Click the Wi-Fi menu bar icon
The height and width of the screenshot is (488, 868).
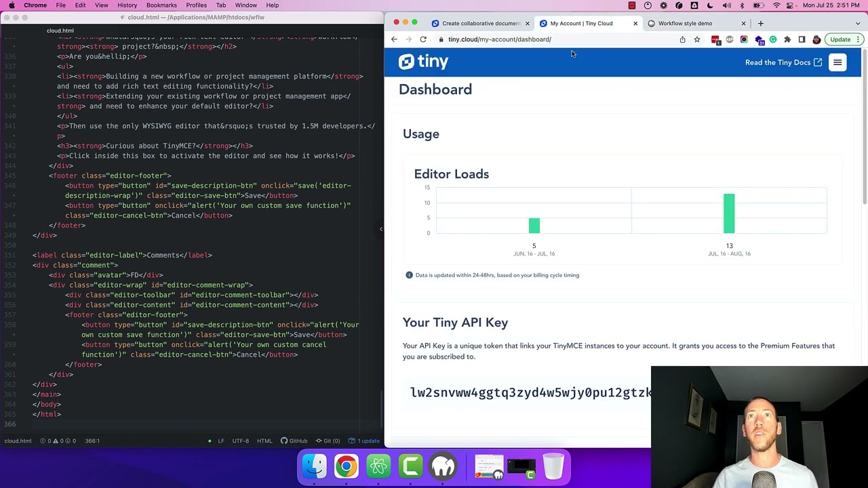776,5
